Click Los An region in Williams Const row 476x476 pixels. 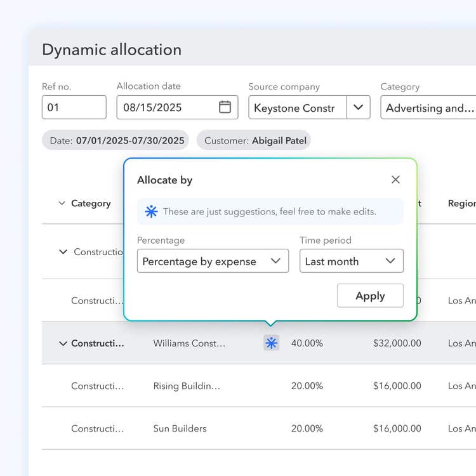[462, 343]
